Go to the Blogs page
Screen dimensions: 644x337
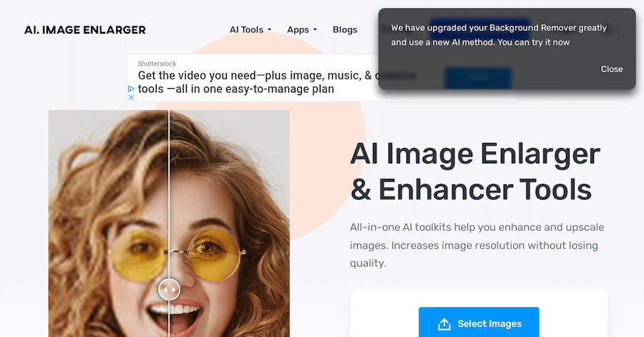point(345,29)
